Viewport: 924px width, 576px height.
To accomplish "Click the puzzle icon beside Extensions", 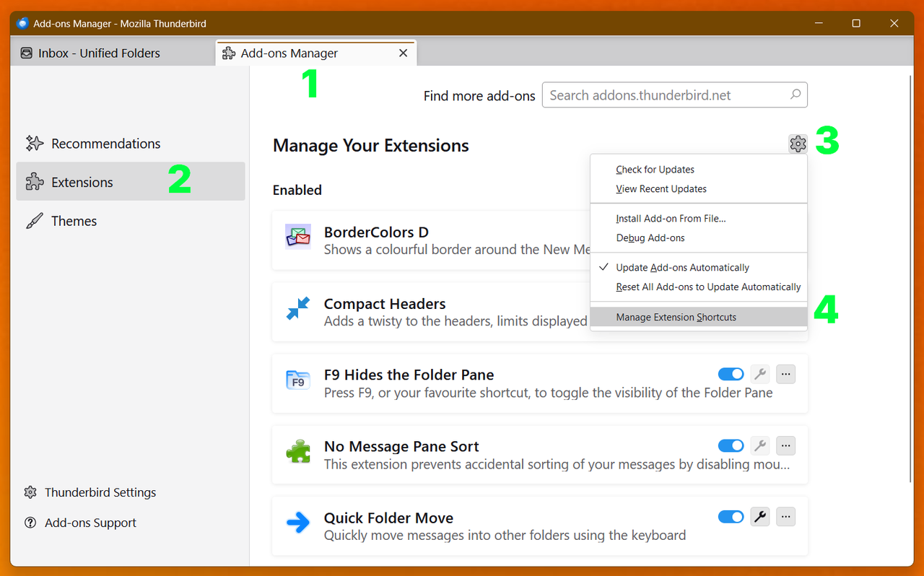I will [35, 182].
